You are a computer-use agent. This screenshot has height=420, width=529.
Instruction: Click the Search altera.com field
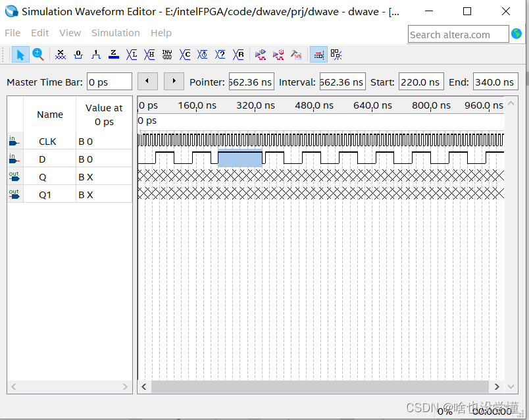(x=458, y=34)
